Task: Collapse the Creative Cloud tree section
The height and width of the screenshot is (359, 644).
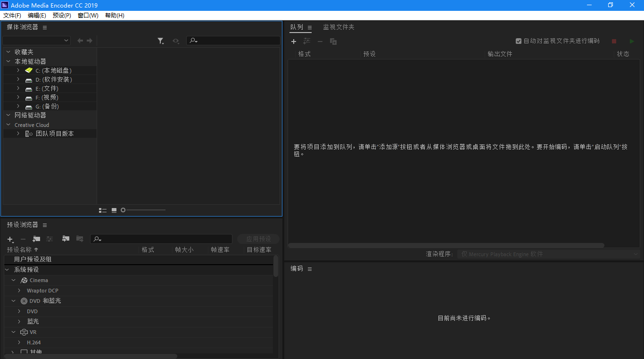Action: click(x=8, y=125)
